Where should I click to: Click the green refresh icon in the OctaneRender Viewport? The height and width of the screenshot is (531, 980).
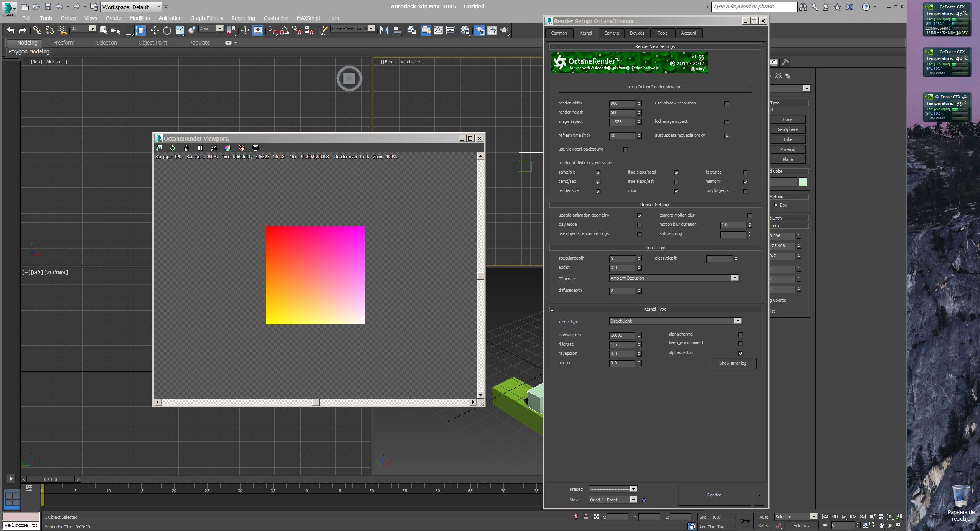coord(173,148)
